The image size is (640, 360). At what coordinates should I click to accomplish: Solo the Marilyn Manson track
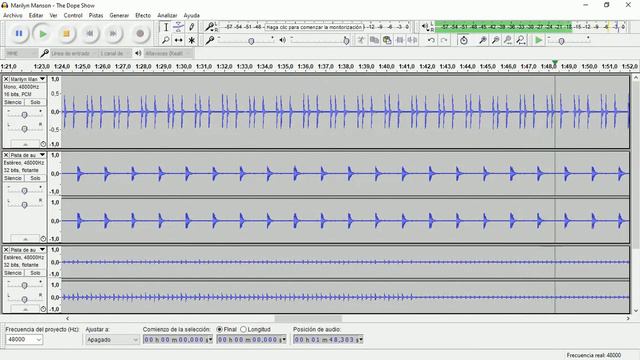tap(35, 102)
